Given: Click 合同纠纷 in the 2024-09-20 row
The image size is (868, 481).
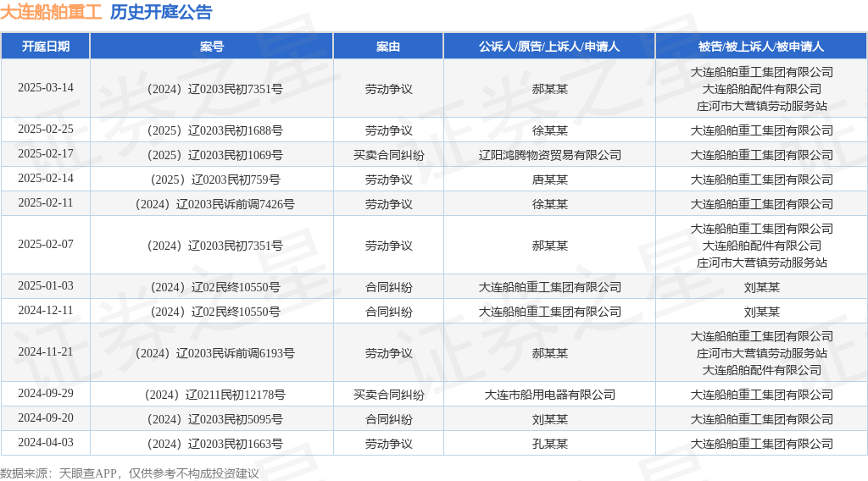Looking at the screenshot, I should 388,420.
